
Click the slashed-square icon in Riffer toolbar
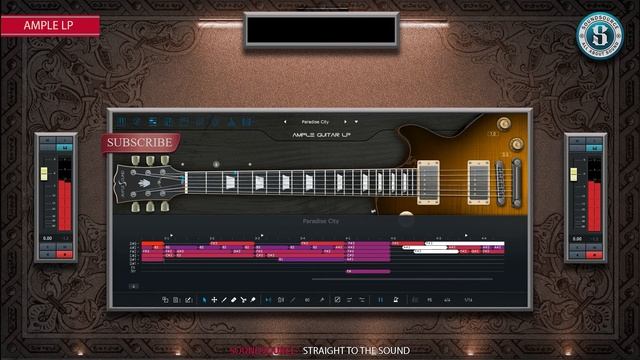click(337, 300)
